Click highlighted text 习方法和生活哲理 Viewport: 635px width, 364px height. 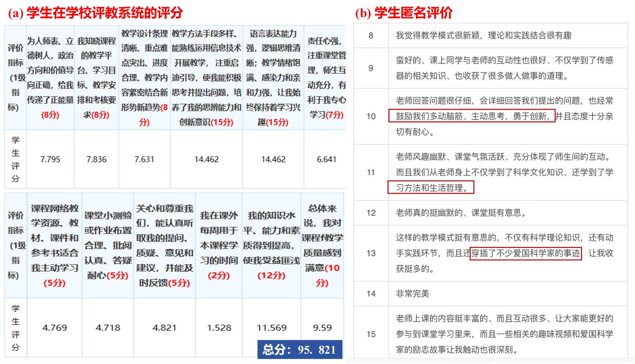click(431, 188)
